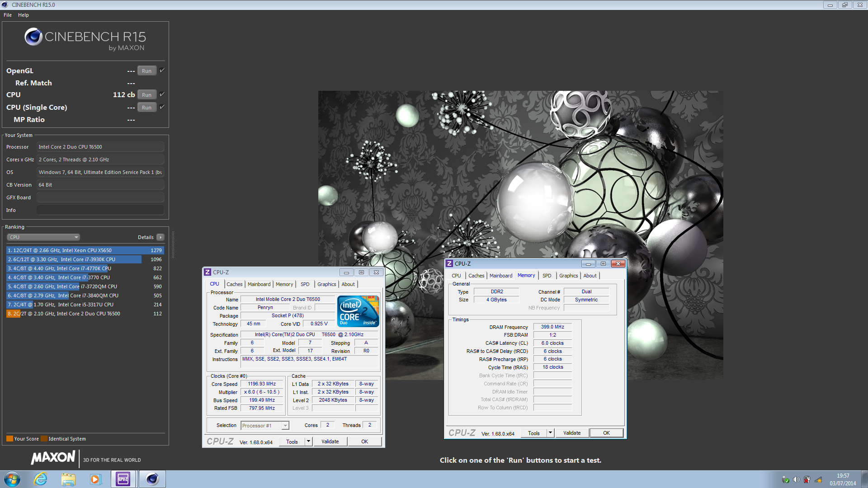Open the Tools dropdown arrow in CPU window

[308, 441]
